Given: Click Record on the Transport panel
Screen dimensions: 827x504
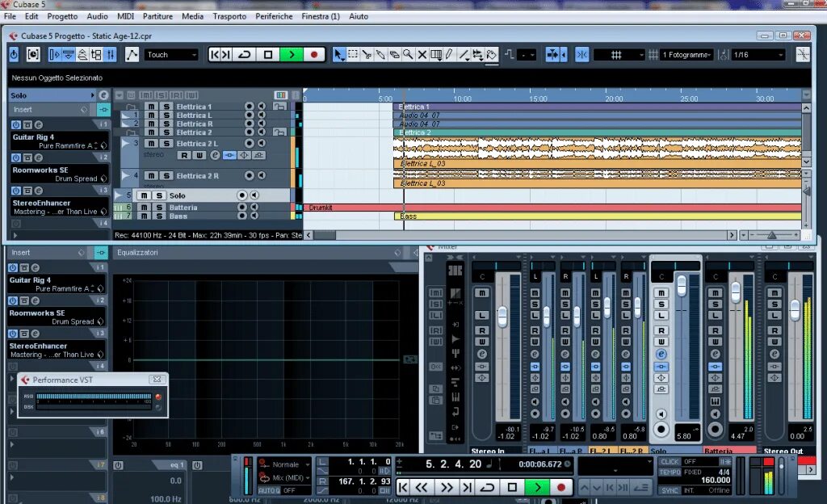Looking at the screenshot, I should pos(561,487).
